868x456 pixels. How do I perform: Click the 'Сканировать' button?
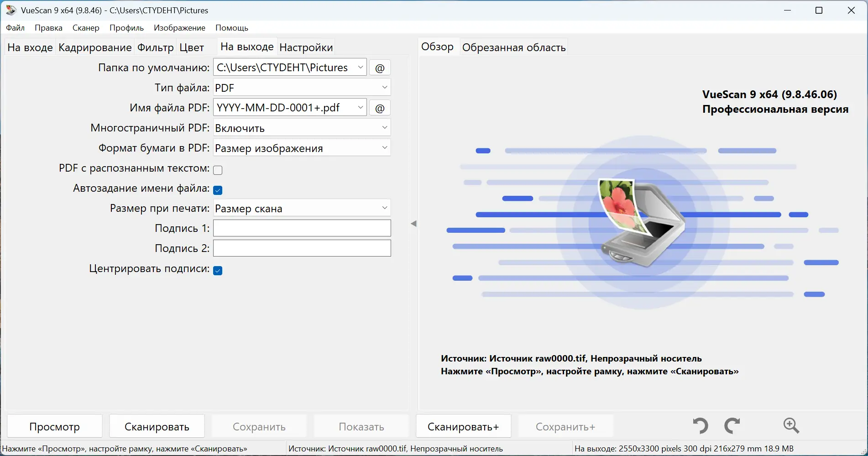click(157, 426)
